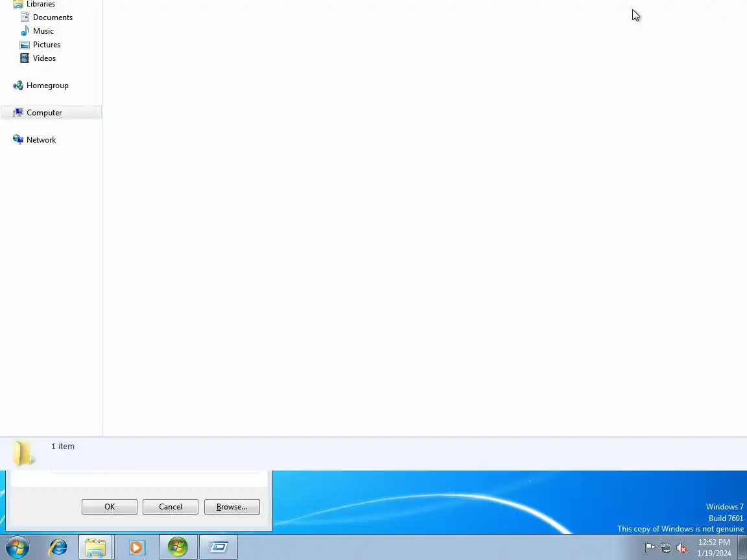Select the Music library
The image size is (747, 560).
pyautogui.click(x=37, y=31)
